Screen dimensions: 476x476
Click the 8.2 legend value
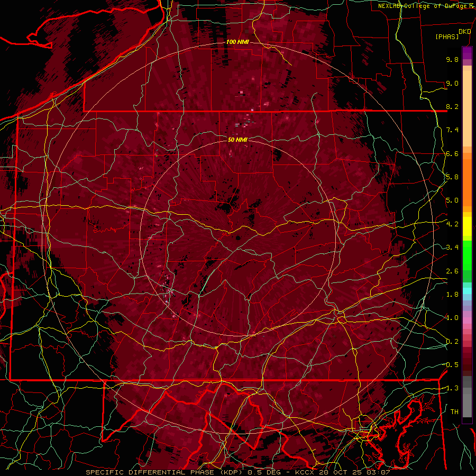coord(452,106)
